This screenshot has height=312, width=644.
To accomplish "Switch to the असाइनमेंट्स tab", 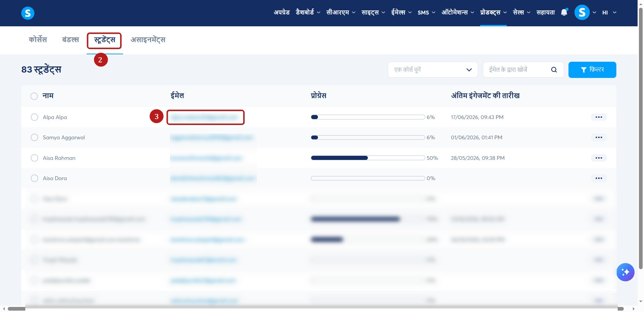I will coord(148,40).
